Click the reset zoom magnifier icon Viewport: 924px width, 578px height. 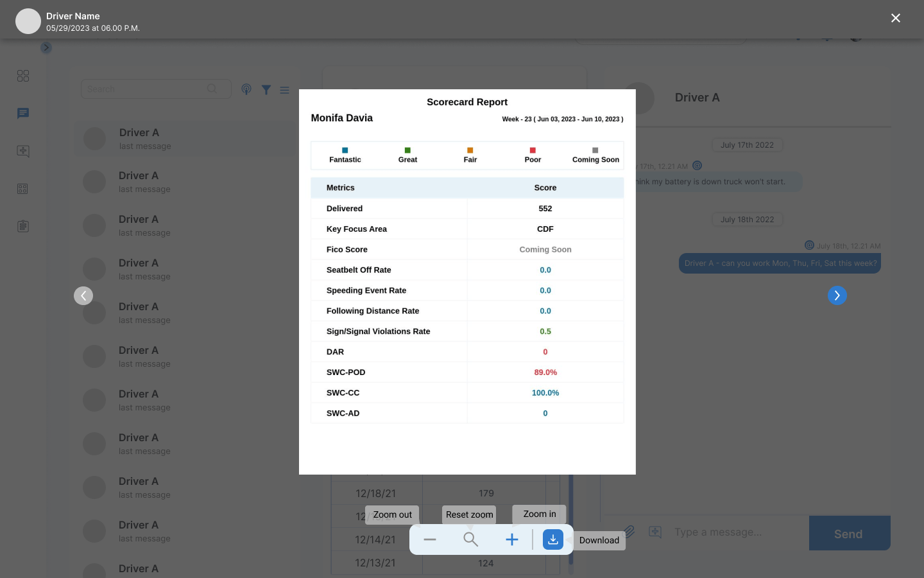471,539
